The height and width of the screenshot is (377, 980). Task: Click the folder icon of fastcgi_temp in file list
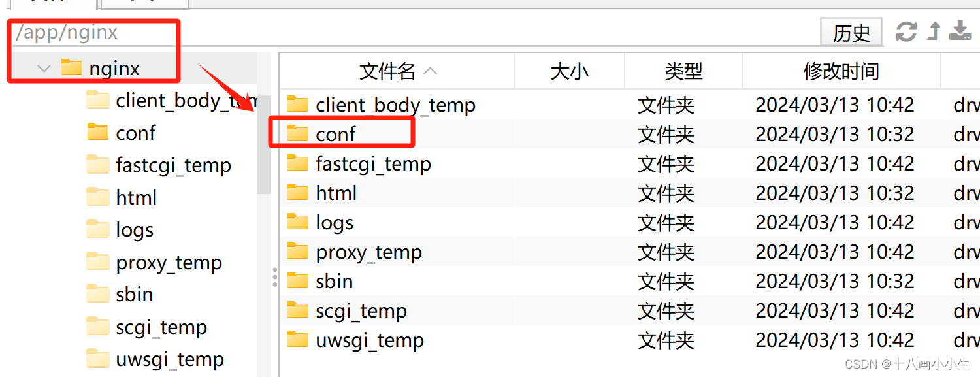click(298, 163)
